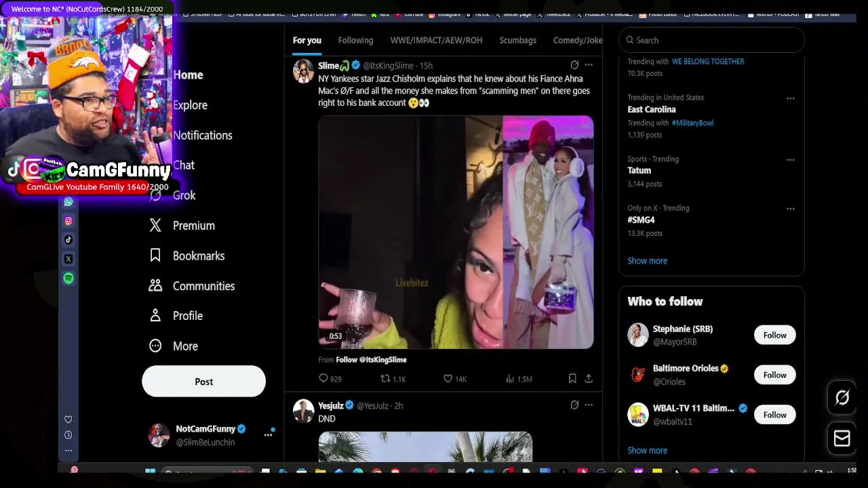Open NotCamGFunny account name at bottom

point(205,429)
